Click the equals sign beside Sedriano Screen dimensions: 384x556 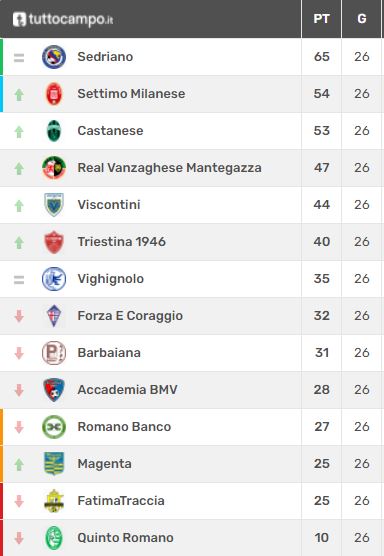(x=19, y=57)
